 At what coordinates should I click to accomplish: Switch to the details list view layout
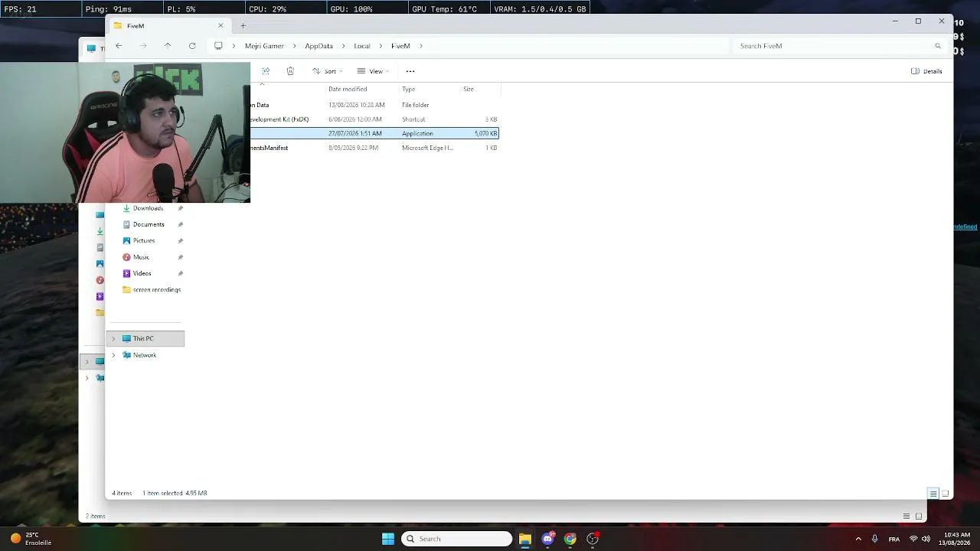(x=933, y=494)
